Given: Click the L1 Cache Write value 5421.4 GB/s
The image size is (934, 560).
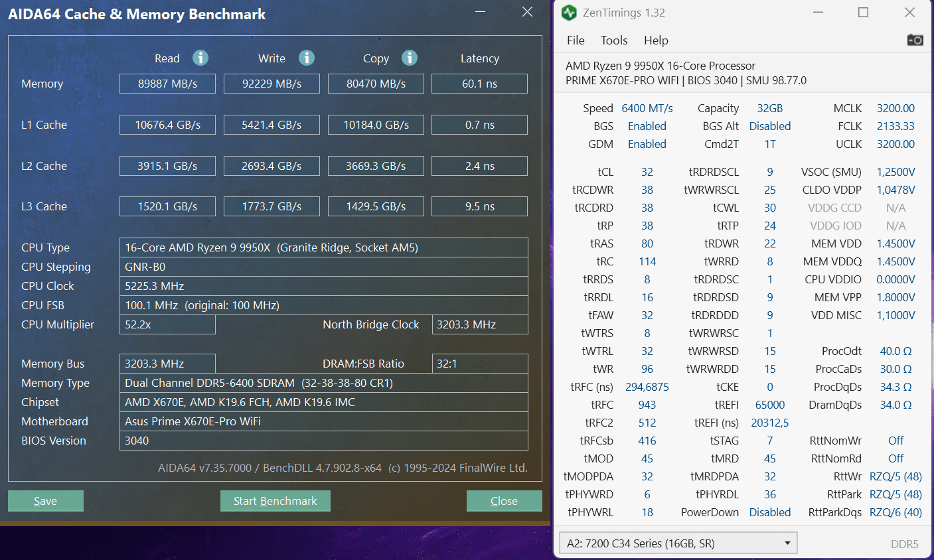Looking at the screenshot, I should (x=272, y=125).
